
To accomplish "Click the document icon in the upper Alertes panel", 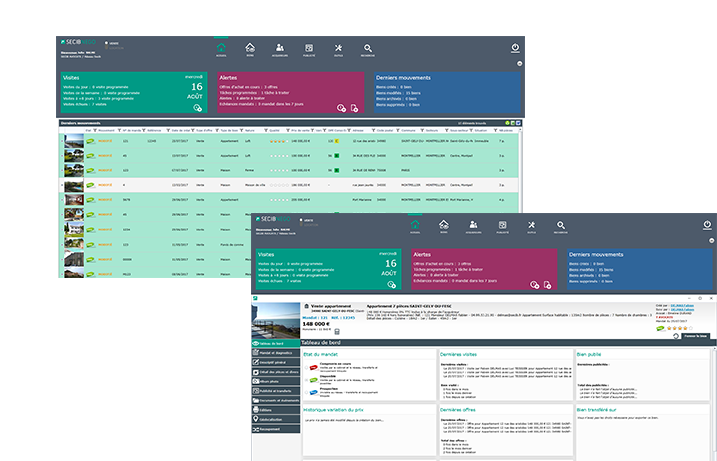I will [x=355, y=108].
